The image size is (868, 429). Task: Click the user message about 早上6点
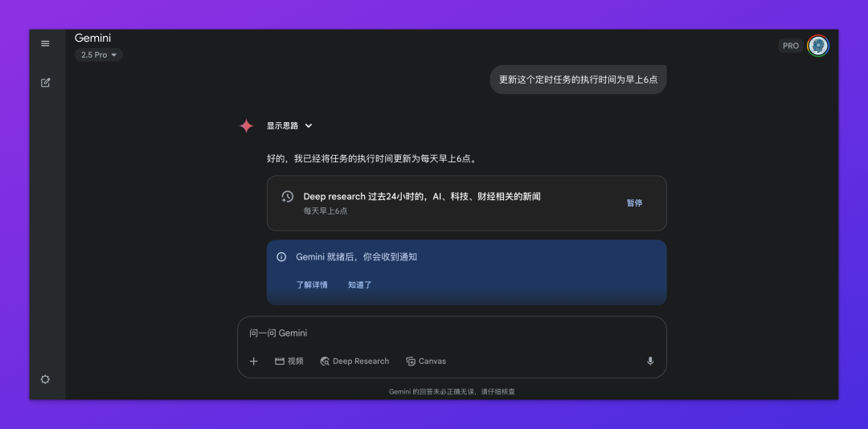(579, 80)
